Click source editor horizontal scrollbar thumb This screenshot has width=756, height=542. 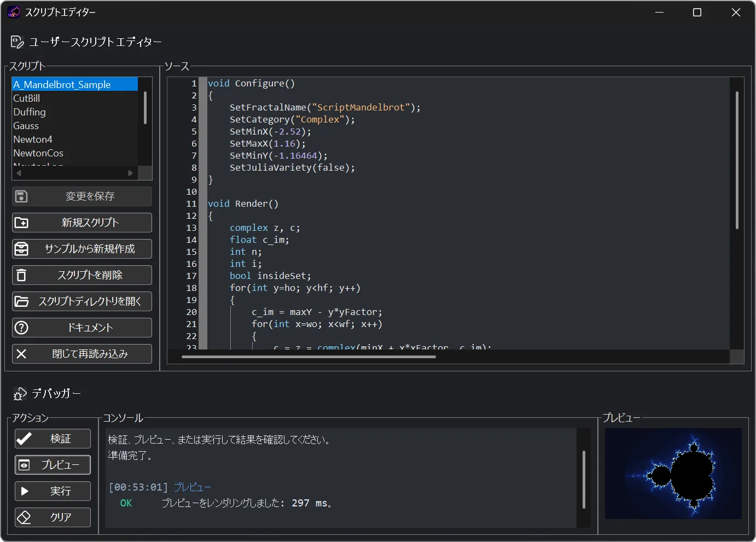[309, 357]
